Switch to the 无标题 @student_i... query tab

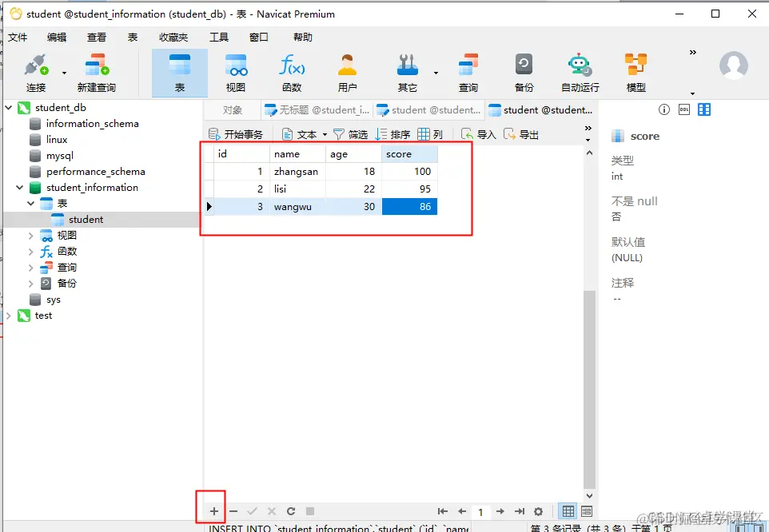pos(317,110)
